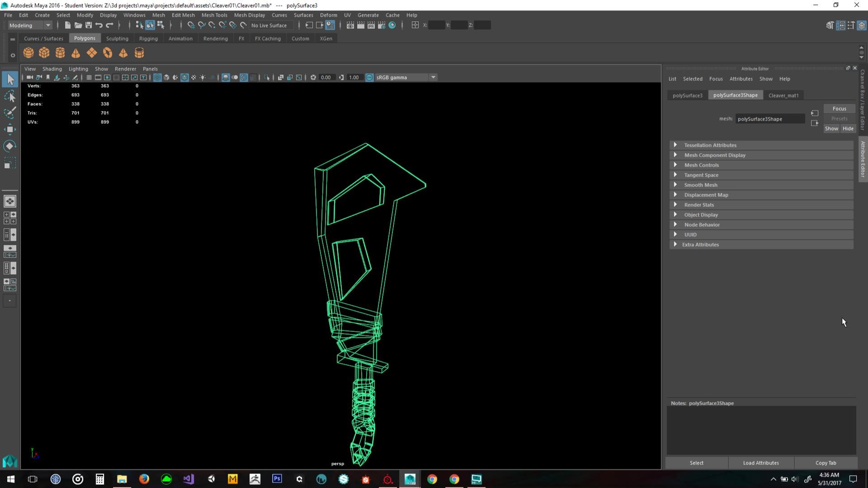Create a polygon sphere from the shelf
Screen dimensions: 868x488
point(28,53)
